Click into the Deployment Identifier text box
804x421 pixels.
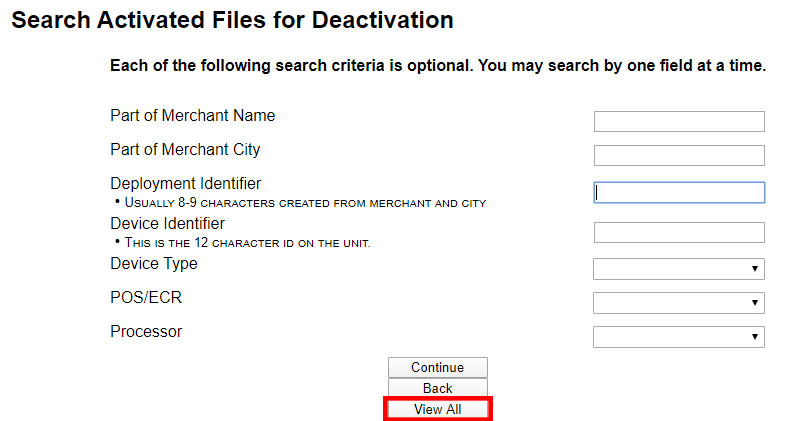click(679, 192)
